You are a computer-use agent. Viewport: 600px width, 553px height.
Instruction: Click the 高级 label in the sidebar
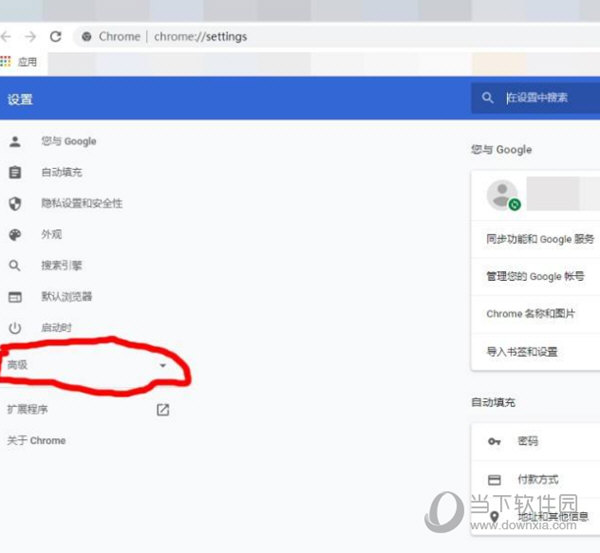point(18,365)
